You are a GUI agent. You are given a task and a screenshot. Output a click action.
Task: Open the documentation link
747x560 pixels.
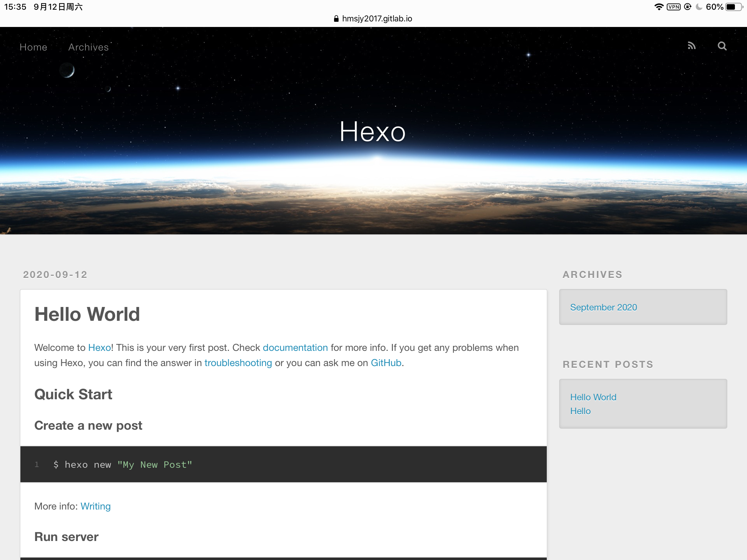tap(295, 347)
